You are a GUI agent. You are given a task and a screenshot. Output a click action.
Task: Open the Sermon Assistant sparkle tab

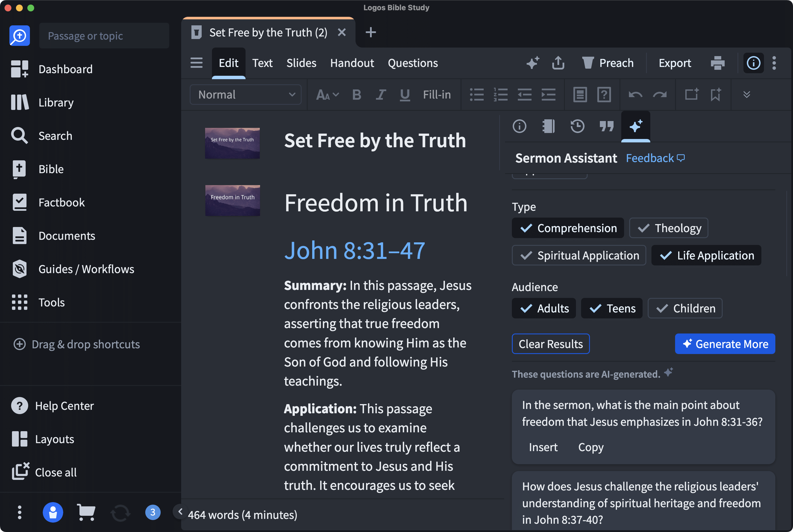point(635,126)
